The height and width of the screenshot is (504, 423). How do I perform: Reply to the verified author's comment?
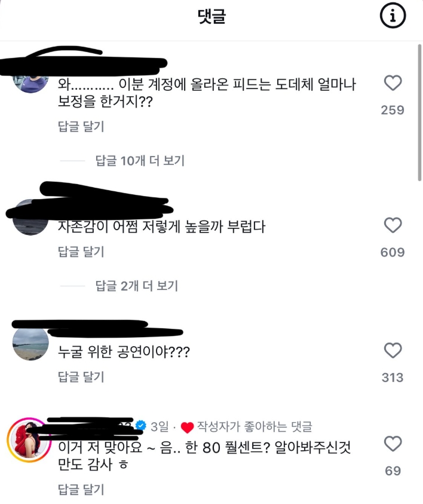click(81, 490)
